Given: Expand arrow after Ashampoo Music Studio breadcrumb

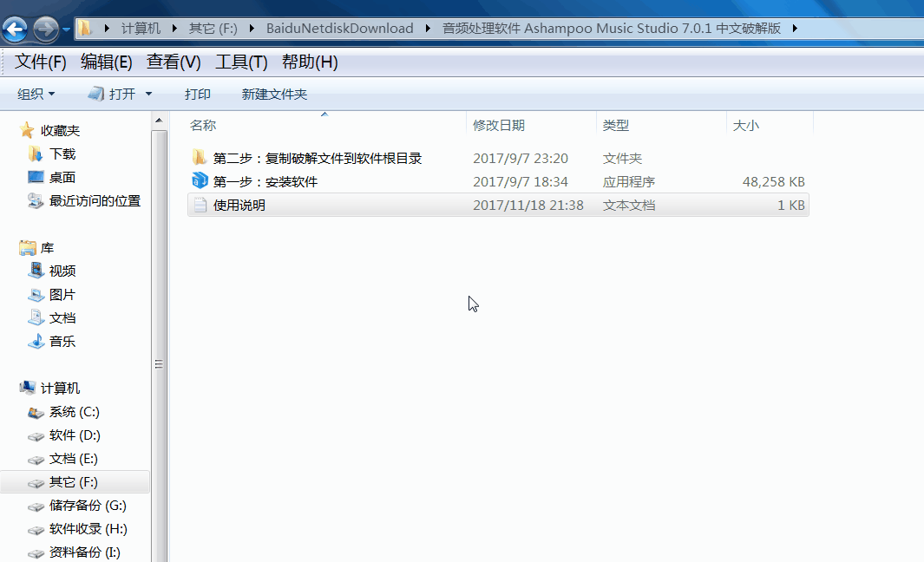Looking at the screenshot, I should click(795, 29).
